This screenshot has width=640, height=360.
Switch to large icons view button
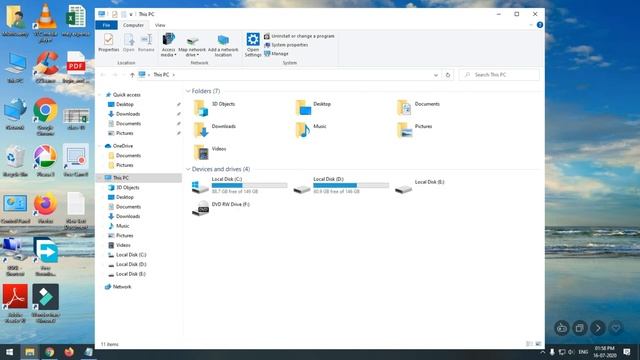tap(538, 344)
